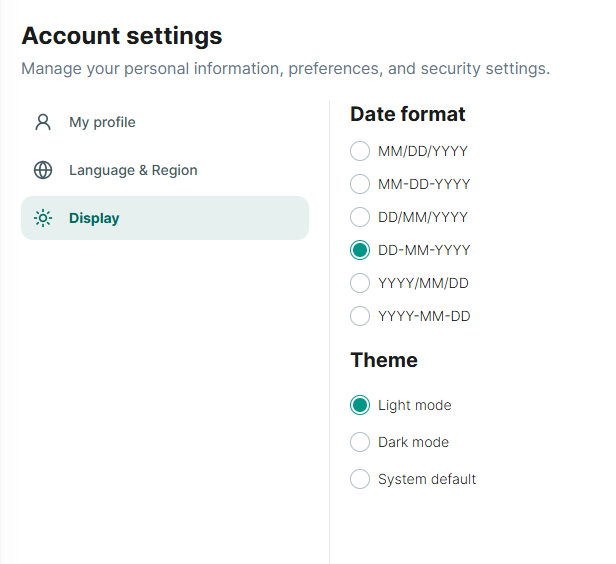
Task: Open the Language & Region section
Action: point(165,170)
